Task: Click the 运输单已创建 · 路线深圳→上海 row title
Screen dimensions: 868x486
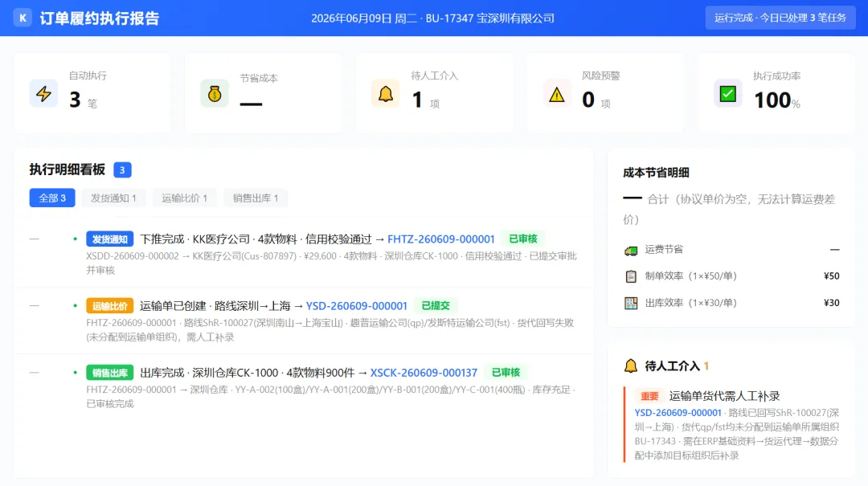Action: pos(215,305)
